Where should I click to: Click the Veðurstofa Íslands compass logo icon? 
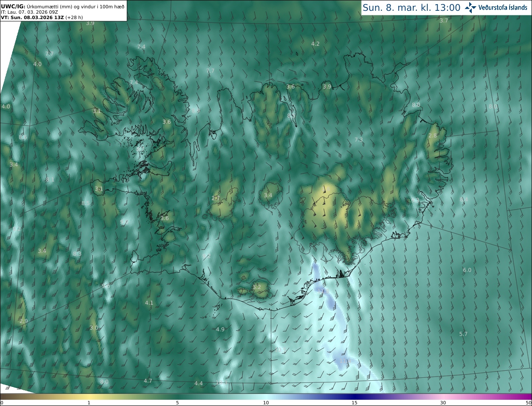pyautogui.click(x=471, y=7)
